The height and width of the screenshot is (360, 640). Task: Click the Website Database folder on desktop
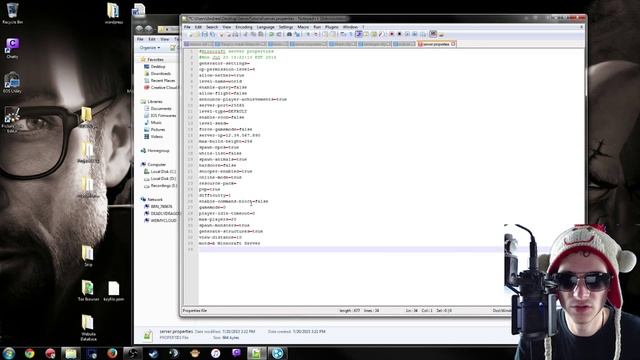[88, 328]
